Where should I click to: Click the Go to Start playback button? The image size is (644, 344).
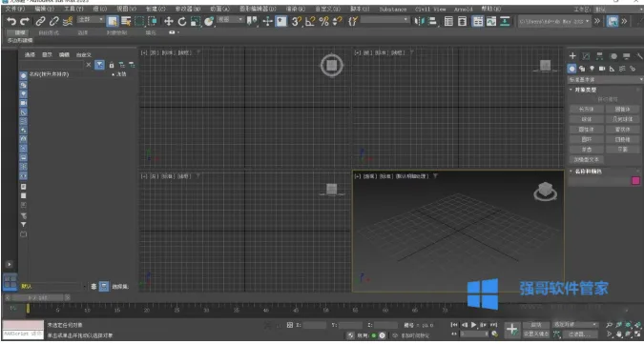[x=454, y=325]
